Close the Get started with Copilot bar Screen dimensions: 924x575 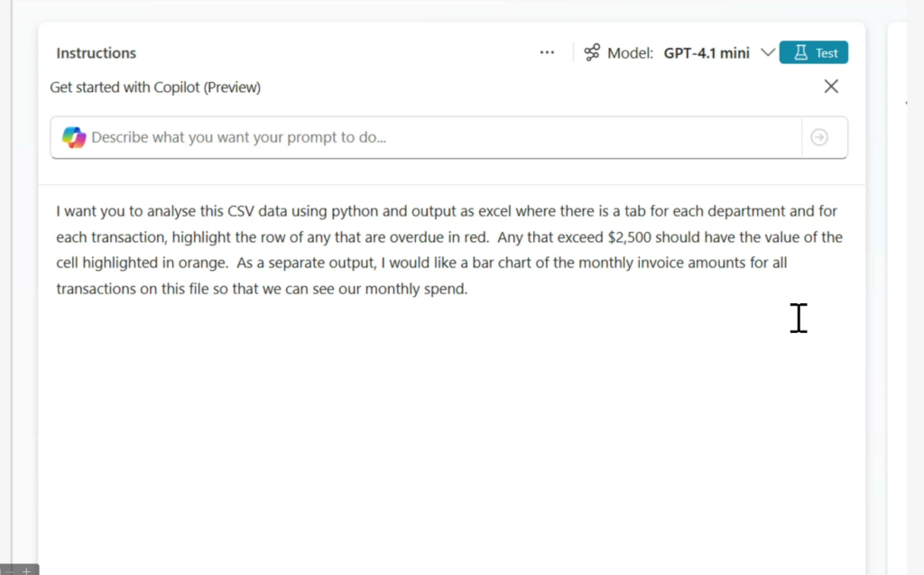[831, 87]
